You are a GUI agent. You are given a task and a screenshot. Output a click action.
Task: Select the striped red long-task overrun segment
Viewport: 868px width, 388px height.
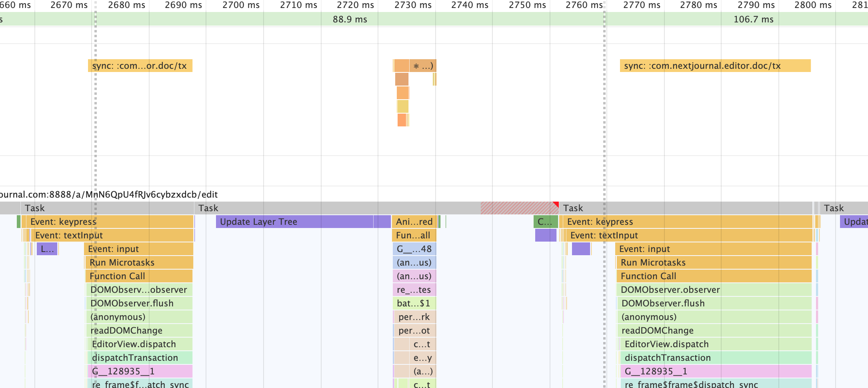(x=519, y=208)
